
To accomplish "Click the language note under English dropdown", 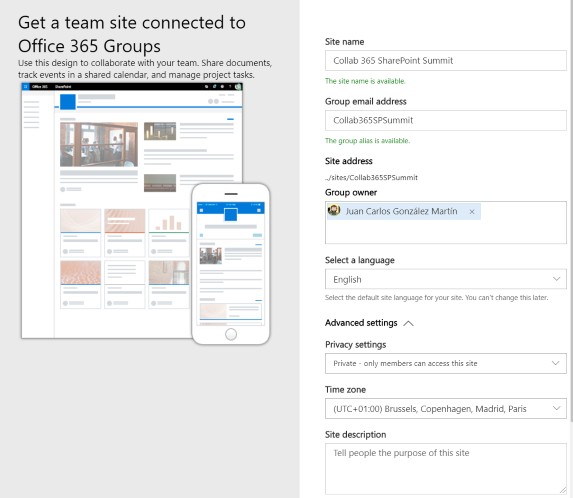I will tap(437, 298).
